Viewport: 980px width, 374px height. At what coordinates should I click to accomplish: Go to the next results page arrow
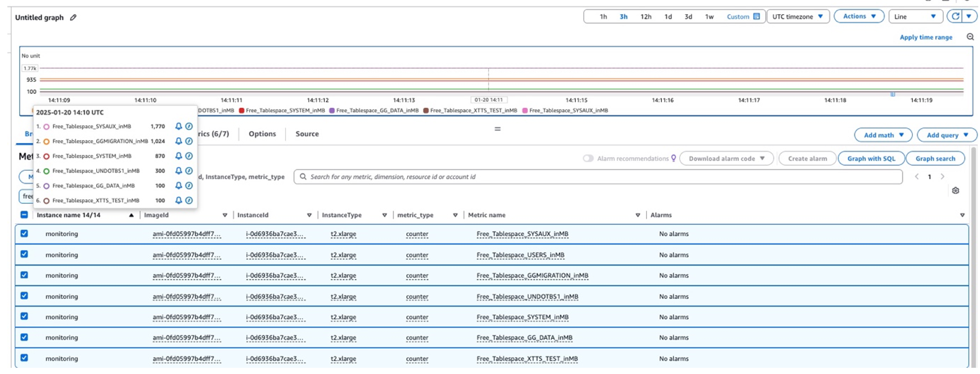coord(942,177)
